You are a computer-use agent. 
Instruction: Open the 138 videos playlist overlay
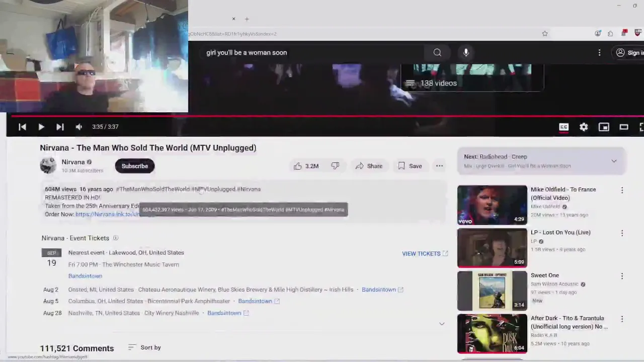click(472, 78)
